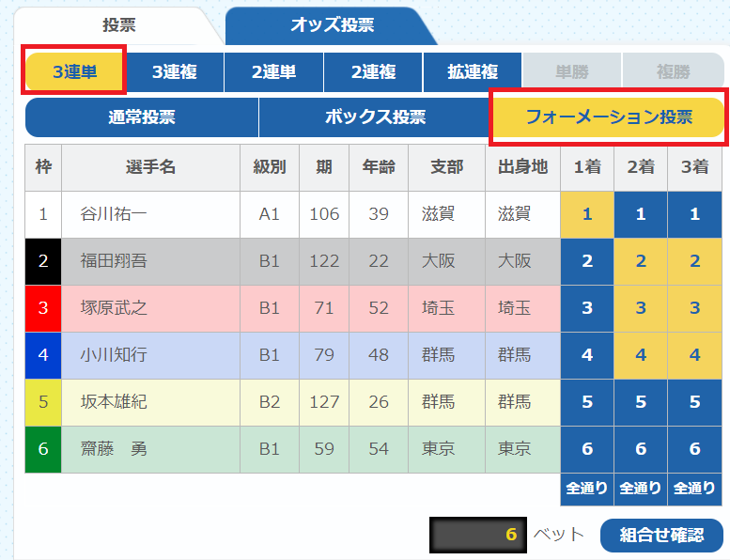Click 全通り under the 3着 column
Image resolution: width=730 pixels, height=560 pixels.
tap(695, 488)
